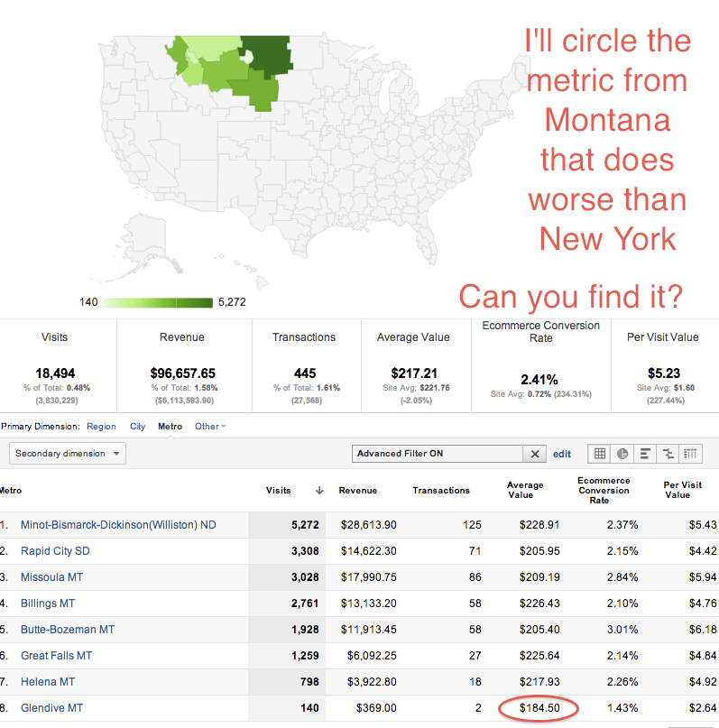Click the $17,990.75 Missoula revenue cell
719x728 pixels.
pyautogui.click(x=369, y=577)
